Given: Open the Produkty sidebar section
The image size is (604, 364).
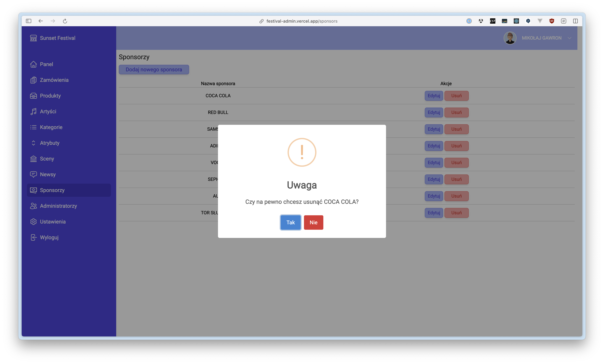Looking at the screenshot, I should (50, 96).
